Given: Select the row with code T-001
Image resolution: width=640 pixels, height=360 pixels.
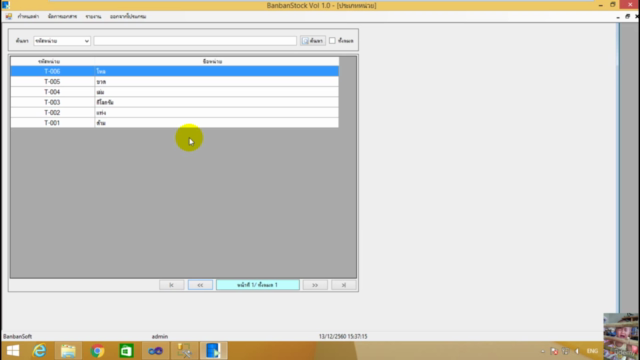Looking at the screenshot, I should tap(175, 122).
